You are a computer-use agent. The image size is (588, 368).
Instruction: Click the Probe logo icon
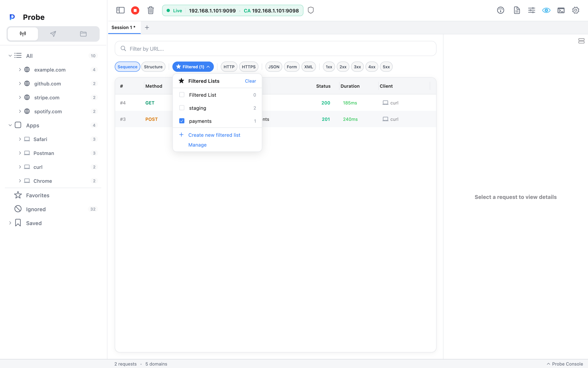click(x=12, y=17)
